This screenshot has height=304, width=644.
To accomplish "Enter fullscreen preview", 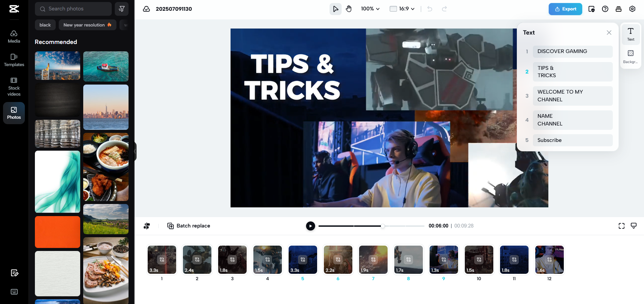I will pos(622,226).
